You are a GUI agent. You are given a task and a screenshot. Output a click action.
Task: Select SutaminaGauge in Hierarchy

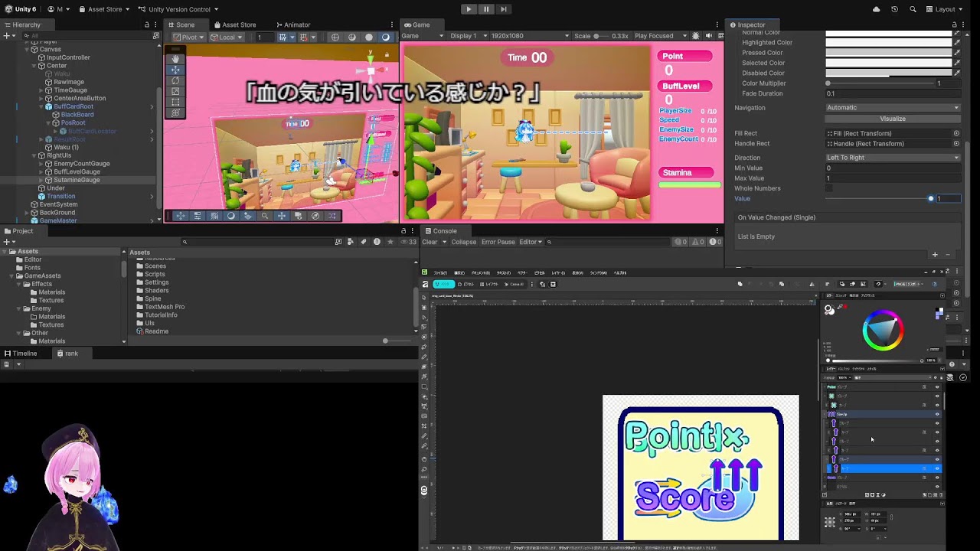coord(77,180)
